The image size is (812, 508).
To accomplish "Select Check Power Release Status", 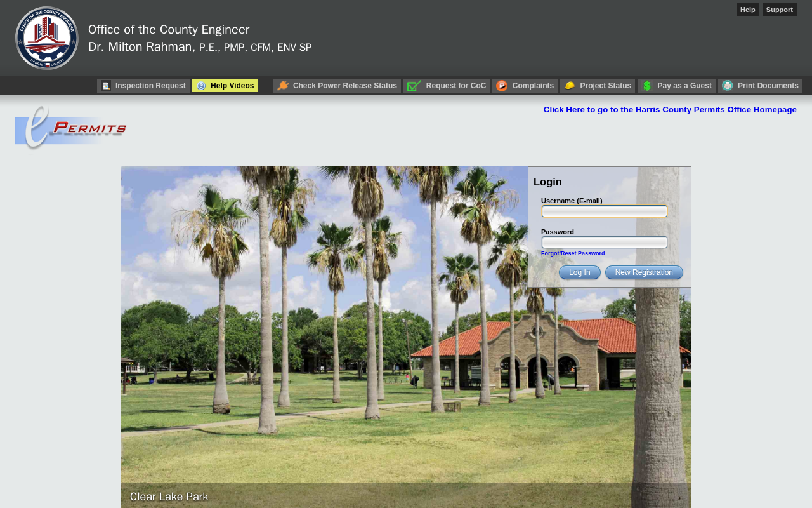I will (x=337, y=86).
